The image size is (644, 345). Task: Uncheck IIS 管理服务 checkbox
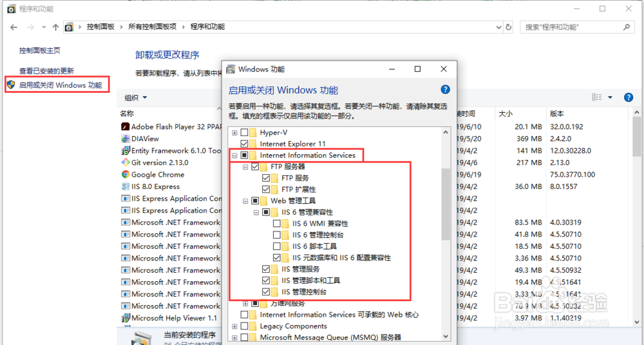pyautogui.click(x=266, y=270)
